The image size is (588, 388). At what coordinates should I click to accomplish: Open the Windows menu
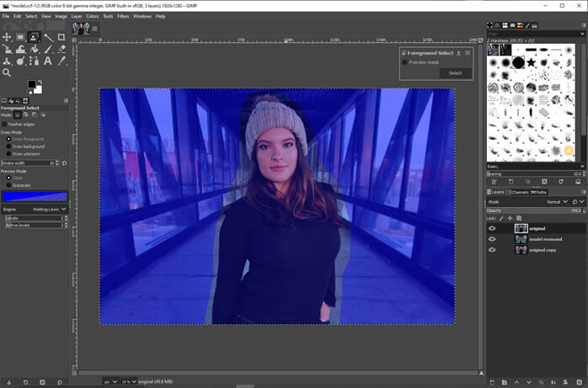point(142,17)
